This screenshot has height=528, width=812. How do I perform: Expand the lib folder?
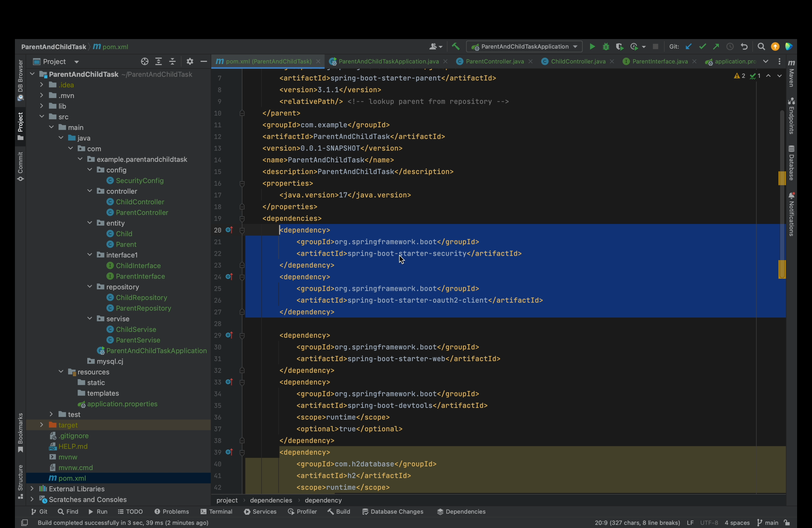pos(41,106)
